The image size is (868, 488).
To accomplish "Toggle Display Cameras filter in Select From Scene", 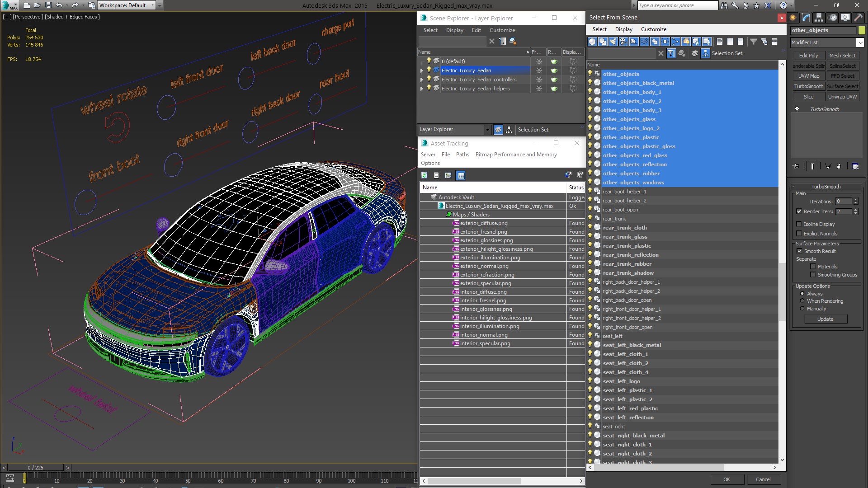I will pos(623,42).
